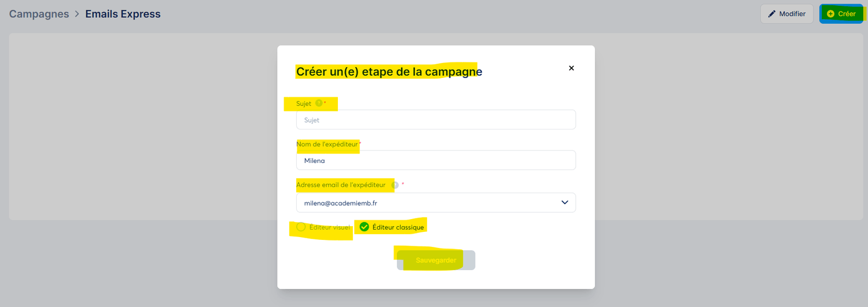This screenshot has width=868, height=307.
Task: Click the Créer button in the header
Action: [841, 14]
